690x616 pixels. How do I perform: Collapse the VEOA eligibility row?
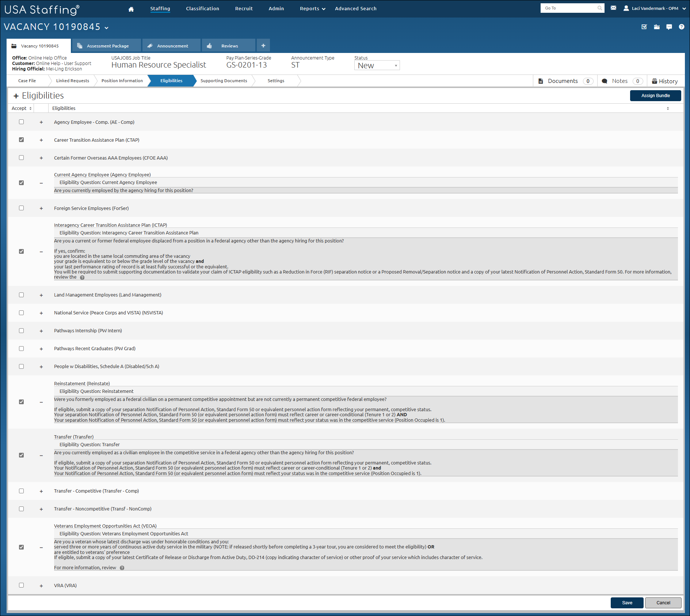(x=41, y=548)
